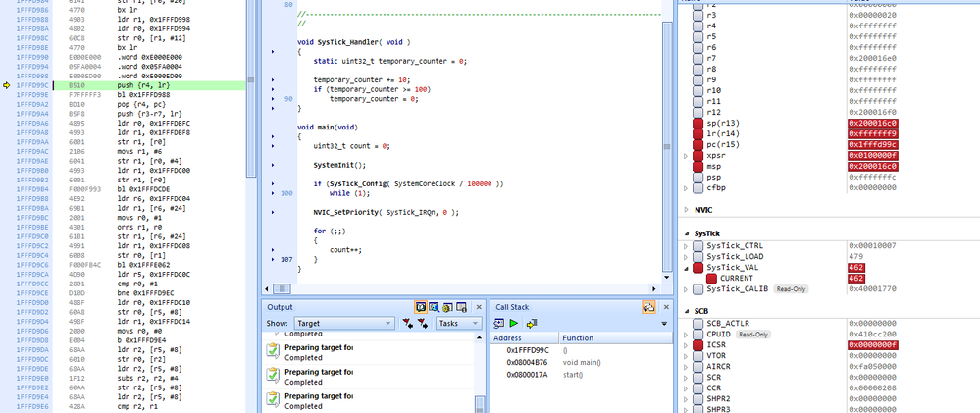Click the red icon beside ICSR register
Viewport: 980px width, 413px height.
coord(698,345)
